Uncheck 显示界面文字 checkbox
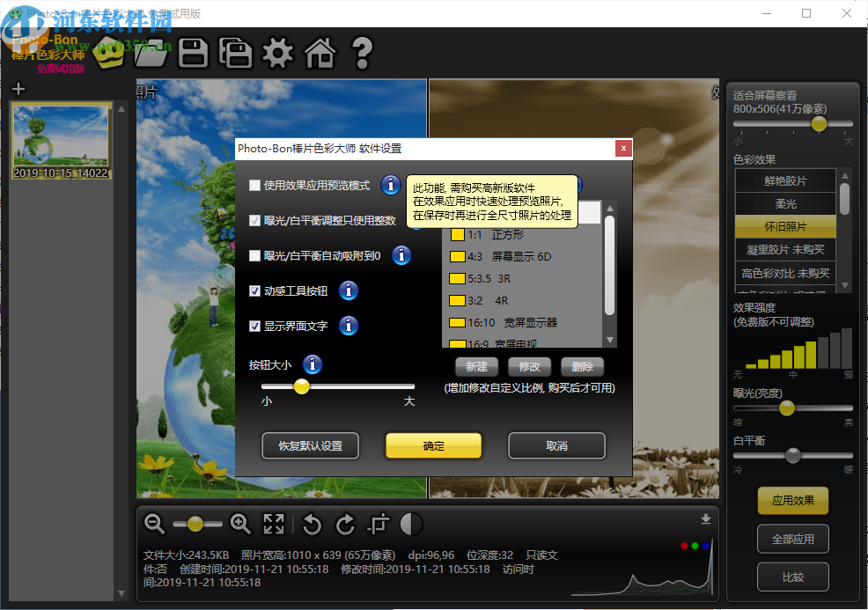Screen dimensions: 868x610 coord(254,326)
